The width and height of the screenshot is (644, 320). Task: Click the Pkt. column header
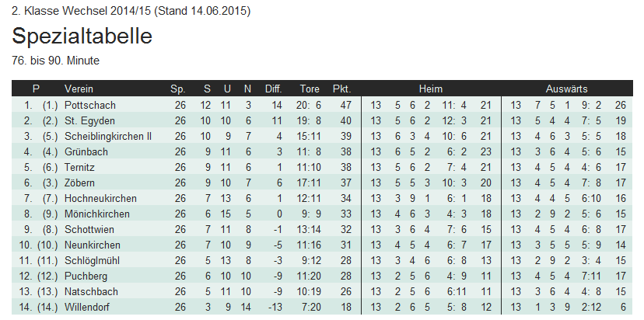coord(341,89)
